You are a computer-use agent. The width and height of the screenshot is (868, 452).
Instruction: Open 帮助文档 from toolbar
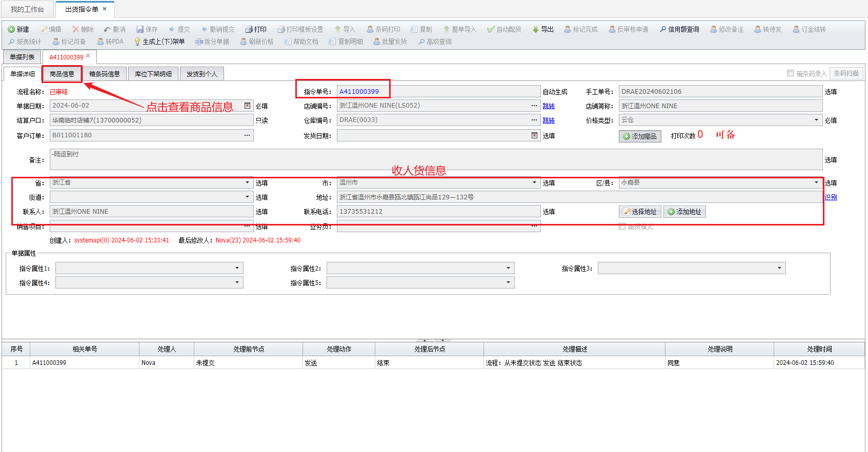coord(301,42)
